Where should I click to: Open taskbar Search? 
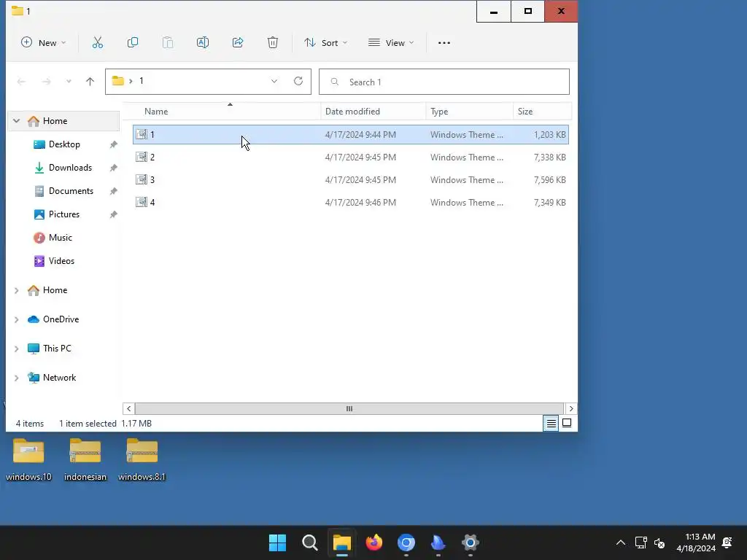(310, 542)
